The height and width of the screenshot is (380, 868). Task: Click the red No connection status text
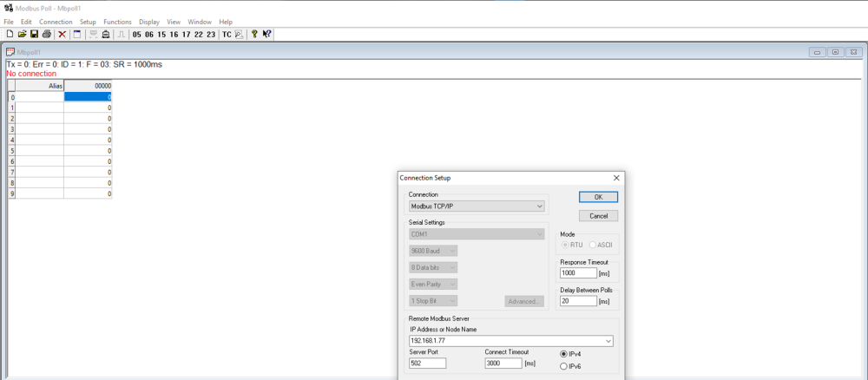31,74
